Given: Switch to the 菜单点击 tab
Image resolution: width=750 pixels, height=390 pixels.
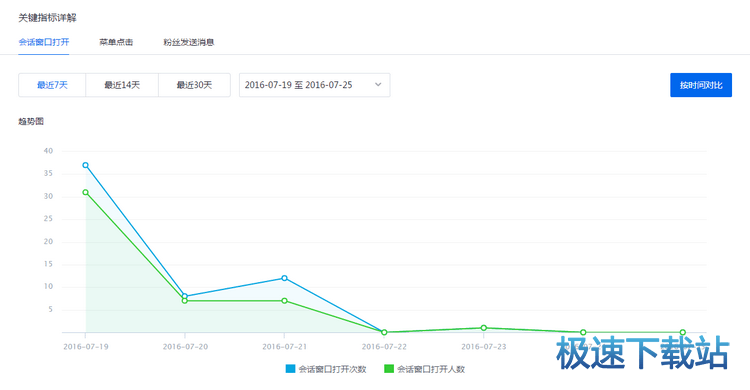Looking at the screenshot, I should click(x=116, y=42).
